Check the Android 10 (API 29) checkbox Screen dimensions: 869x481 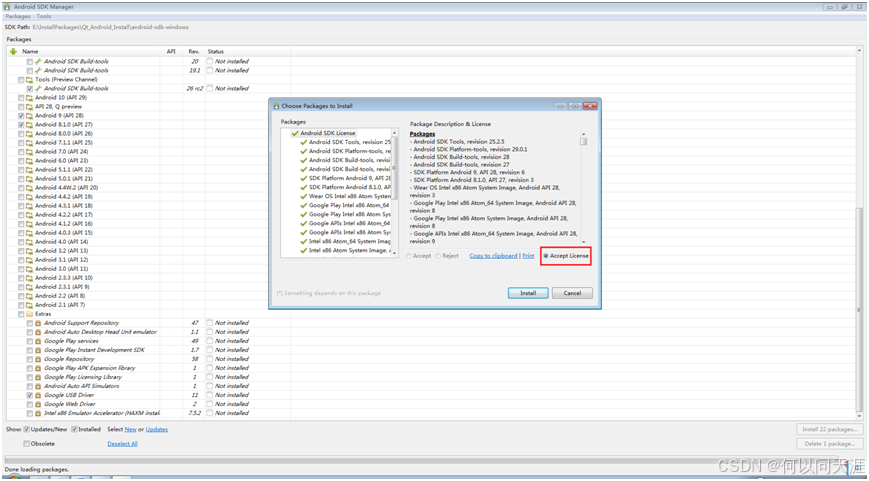(21, 98)
